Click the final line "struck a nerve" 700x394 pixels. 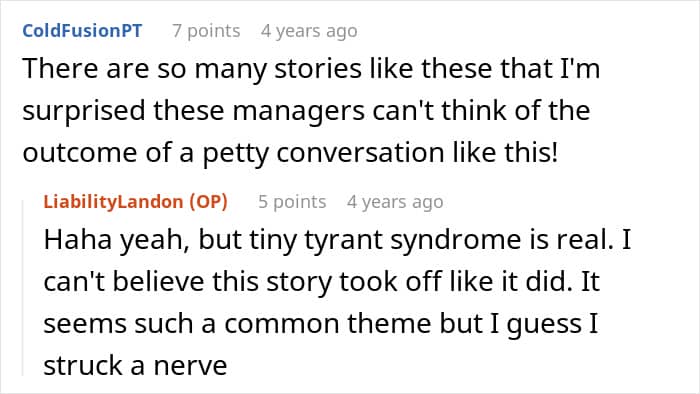[135, 365]
